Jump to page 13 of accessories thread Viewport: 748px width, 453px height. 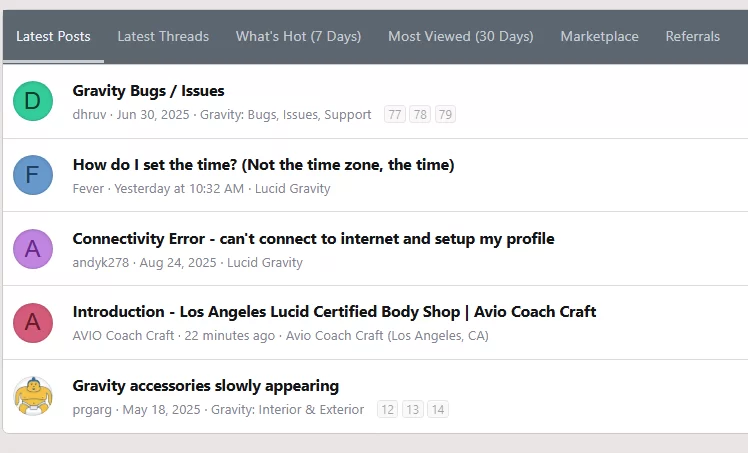413,410
